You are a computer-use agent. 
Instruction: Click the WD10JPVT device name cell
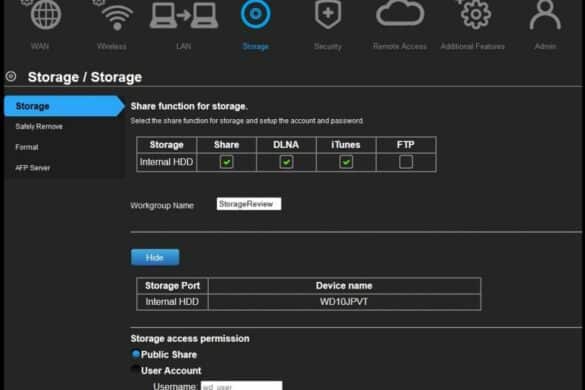344,302
